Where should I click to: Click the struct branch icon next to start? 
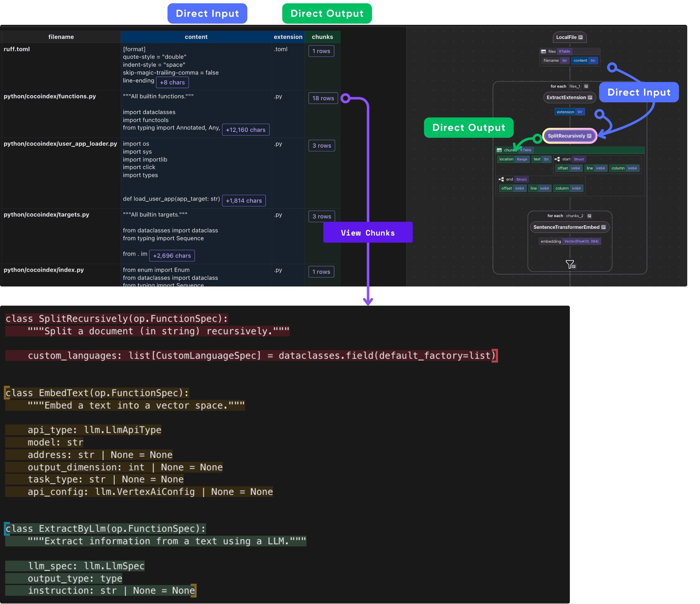point(557,159)
